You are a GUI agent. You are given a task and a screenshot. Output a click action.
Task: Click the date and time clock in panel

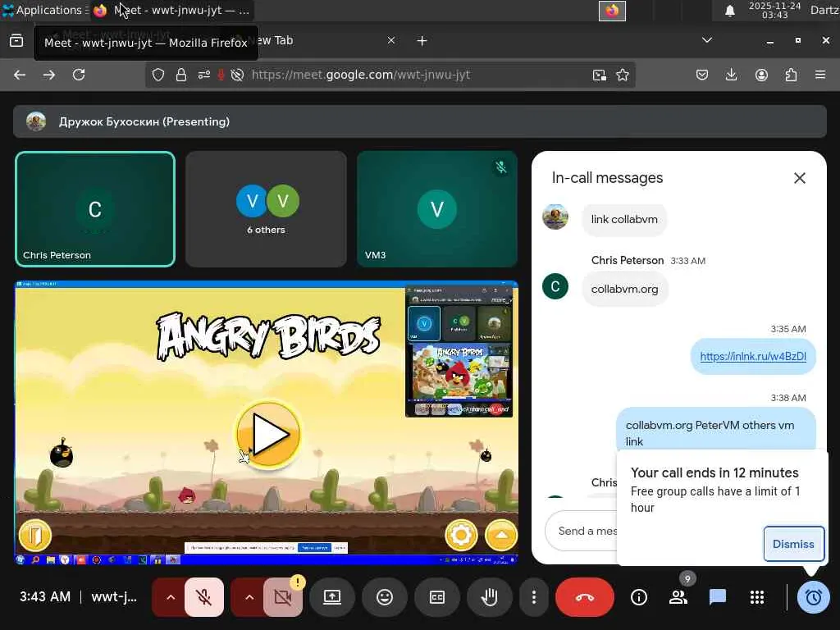(x=774, y=10)
